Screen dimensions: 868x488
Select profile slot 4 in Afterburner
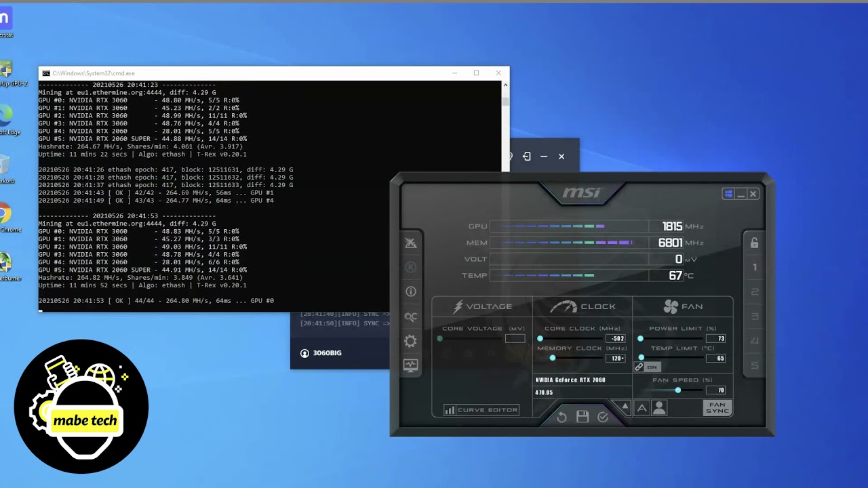tap(754, 341)
